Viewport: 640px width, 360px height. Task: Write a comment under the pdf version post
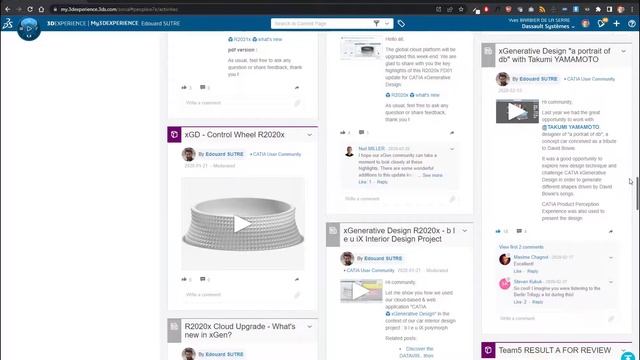coord(241,103)
